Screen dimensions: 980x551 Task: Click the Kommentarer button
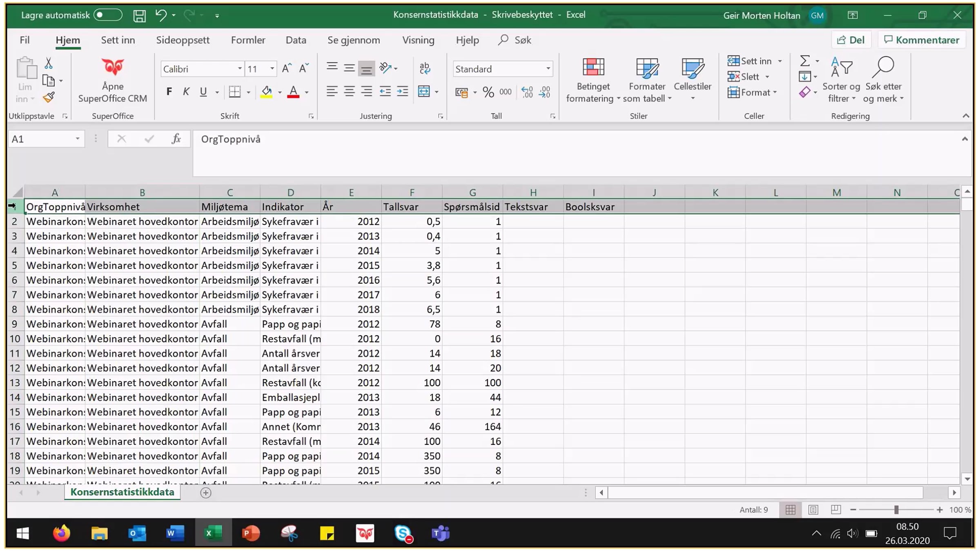921,40
